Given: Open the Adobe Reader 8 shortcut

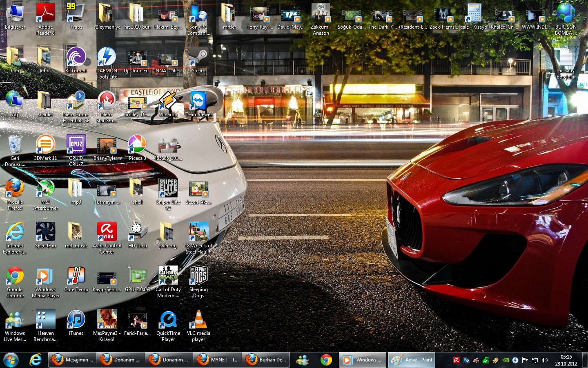Looking at the screenshot, I should click(45, 19).
